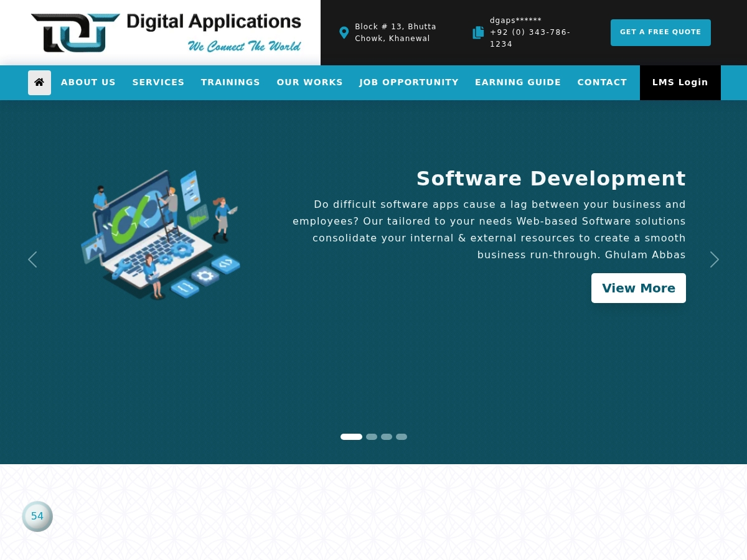This screenshot has width=747, height=560.
Task: Click the software development laptop illustration
Action: [161, 235]
